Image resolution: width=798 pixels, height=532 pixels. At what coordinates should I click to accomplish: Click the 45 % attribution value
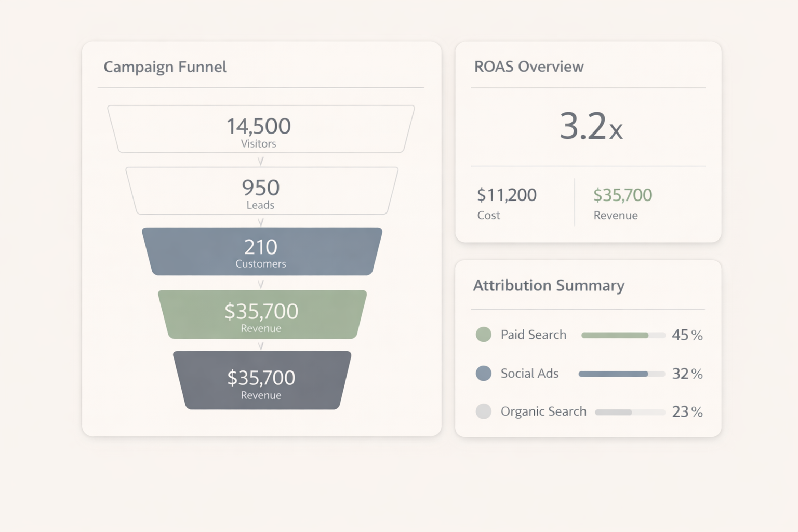point(687,335)
